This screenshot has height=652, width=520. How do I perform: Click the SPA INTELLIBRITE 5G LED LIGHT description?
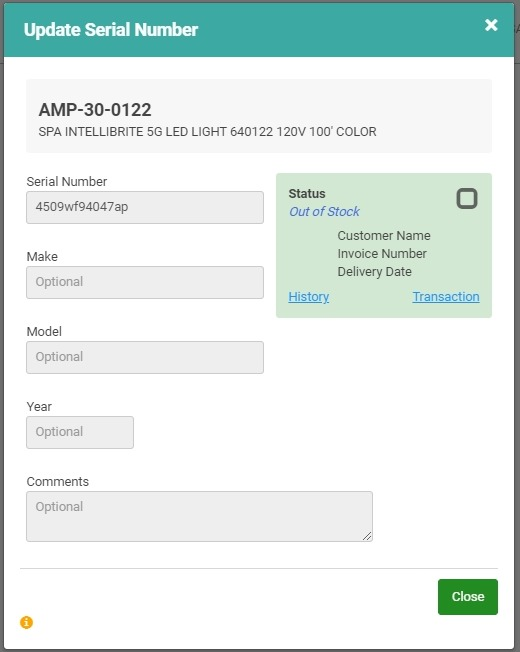[207, 132]
